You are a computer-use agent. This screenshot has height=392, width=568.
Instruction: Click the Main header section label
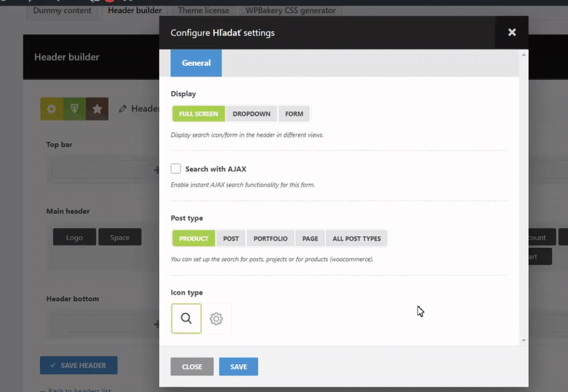(68, 211)
